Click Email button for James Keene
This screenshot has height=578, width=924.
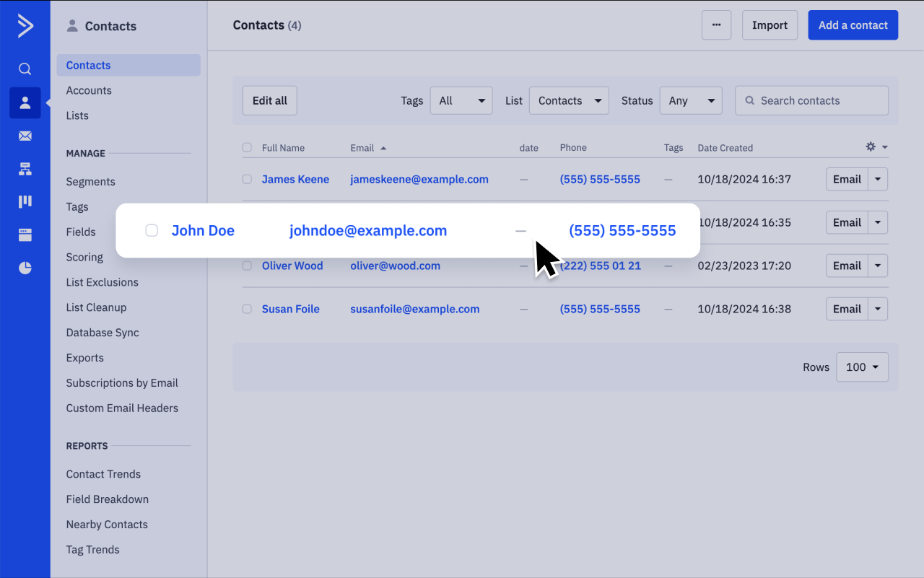[847, 179]
